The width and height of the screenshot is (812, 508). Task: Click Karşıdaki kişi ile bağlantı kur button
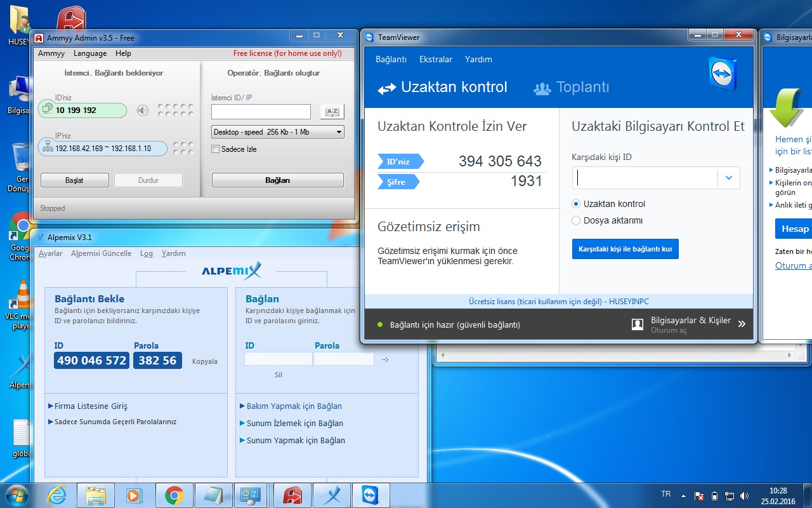click(x=625, y=249)
